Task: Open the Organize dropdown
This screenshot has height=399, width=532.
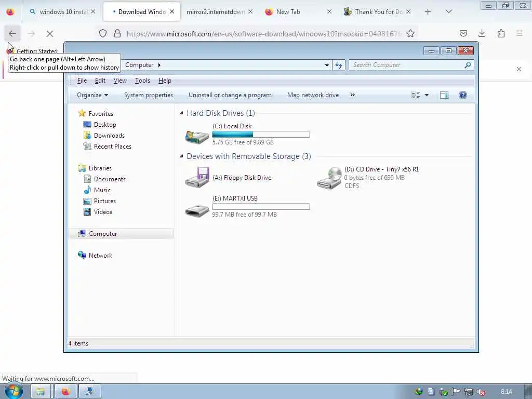Action: coord(92,96)
